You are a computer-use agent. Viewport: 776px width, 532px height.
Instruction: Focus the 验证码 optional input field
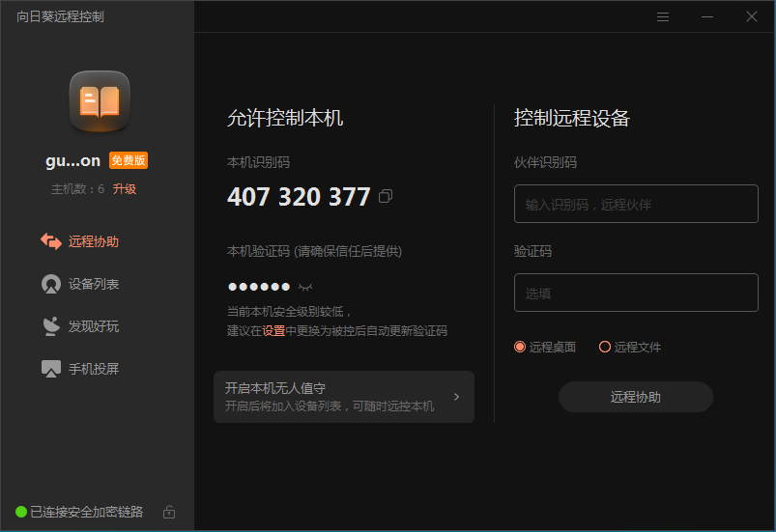tap(636, 293)
